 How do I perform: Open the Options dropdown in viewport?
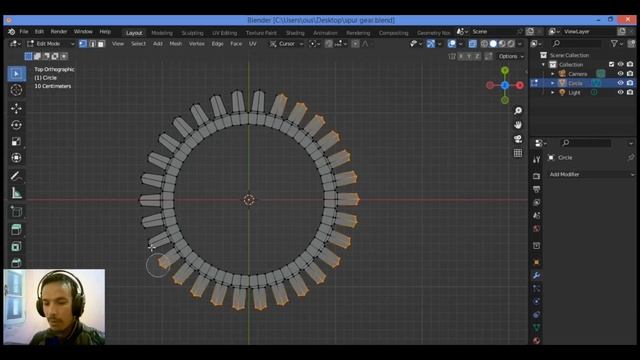coord(511,56)
